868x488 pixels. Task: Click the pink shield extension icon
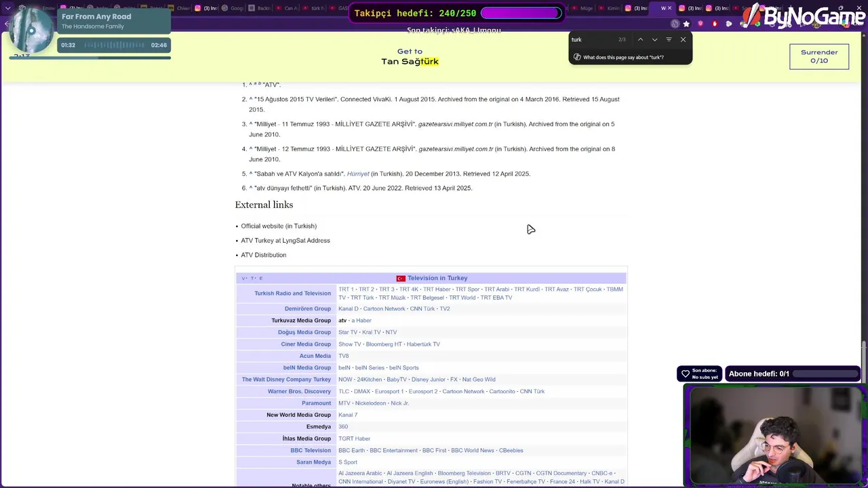coord(701,24)
